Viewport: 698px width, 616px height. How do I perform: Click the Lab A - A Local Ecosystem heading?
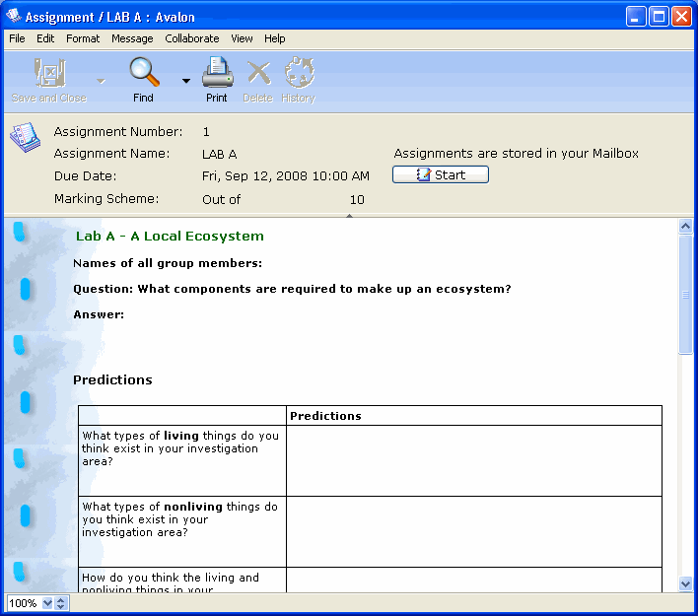170,237
